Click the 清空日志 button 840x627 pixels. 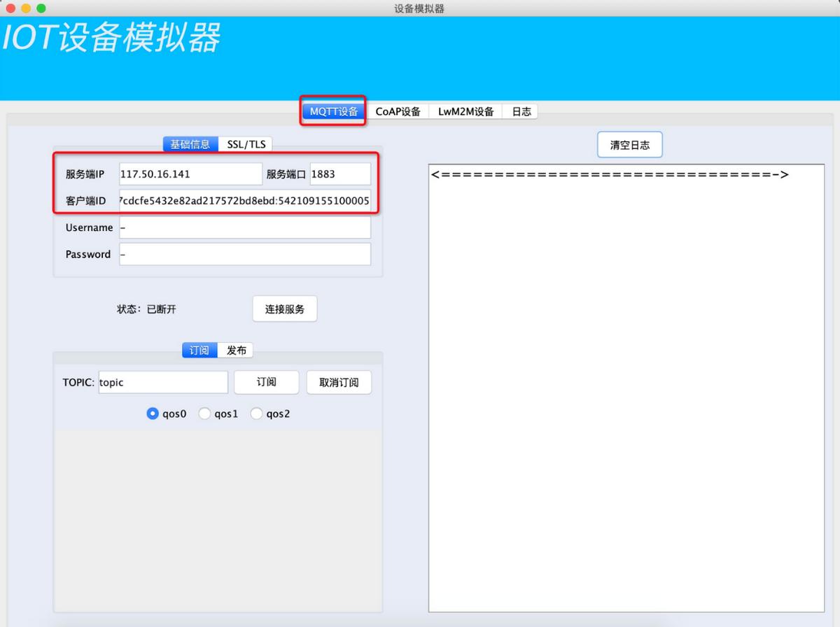click(x=630, y=145)
